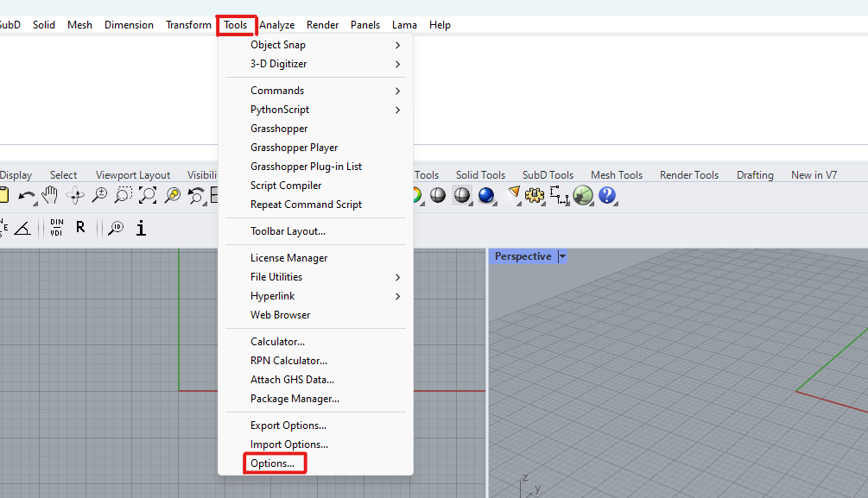Open Toolbar Layout... dialog
Screen dimensions: 868x498
click(x=288, y=231)
